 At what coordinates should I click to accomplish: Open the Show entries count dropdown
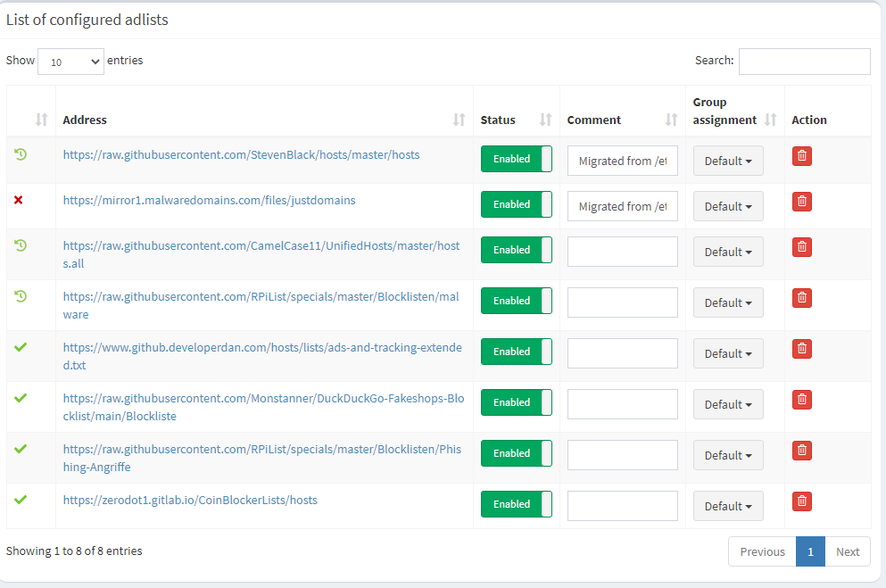click(70, 62)
